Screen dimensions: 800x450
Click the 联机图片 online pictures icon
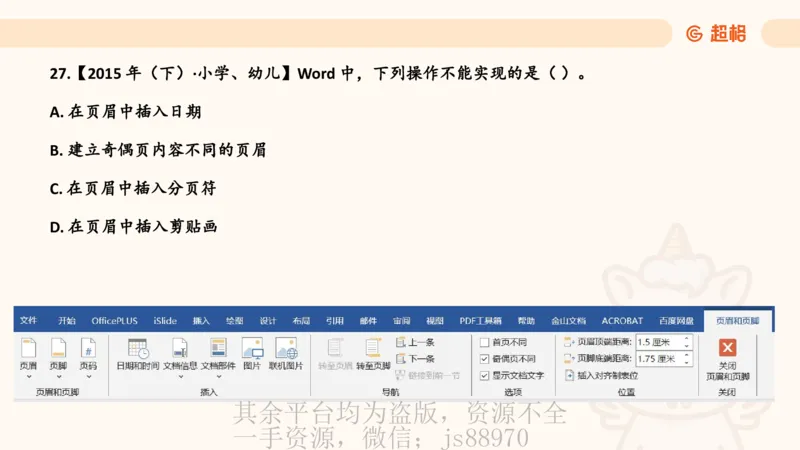(286, 348)
